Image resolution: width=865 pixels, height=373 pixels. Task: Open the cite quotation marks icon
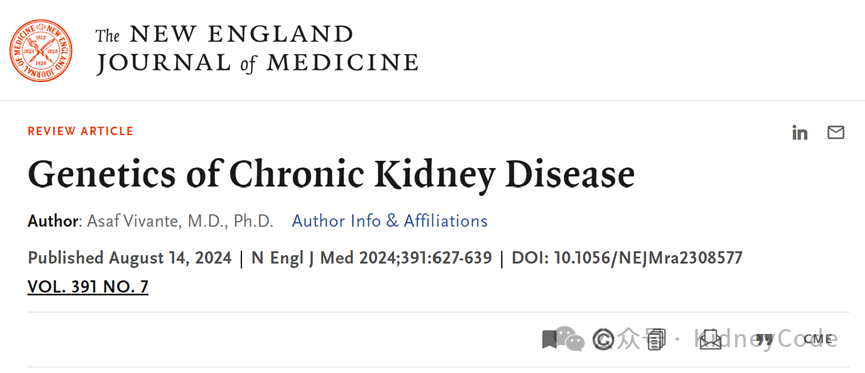click(763, 339)
